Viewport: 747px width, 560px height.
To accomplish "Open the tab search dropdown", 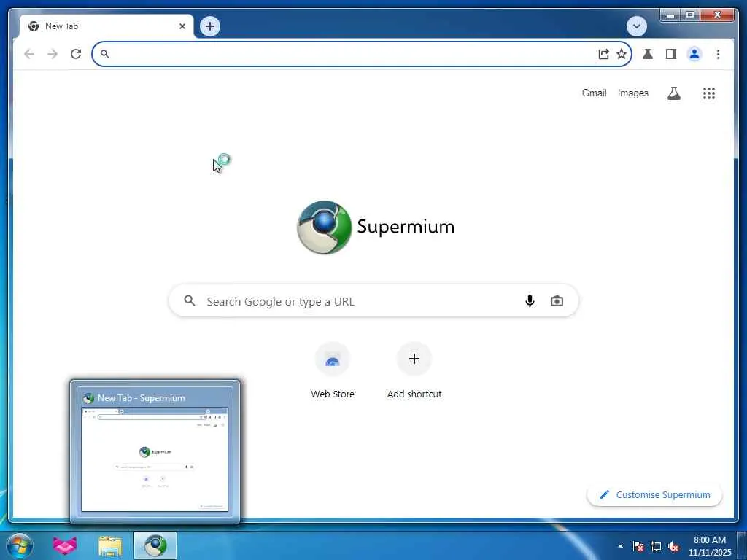I will [636, 26].
